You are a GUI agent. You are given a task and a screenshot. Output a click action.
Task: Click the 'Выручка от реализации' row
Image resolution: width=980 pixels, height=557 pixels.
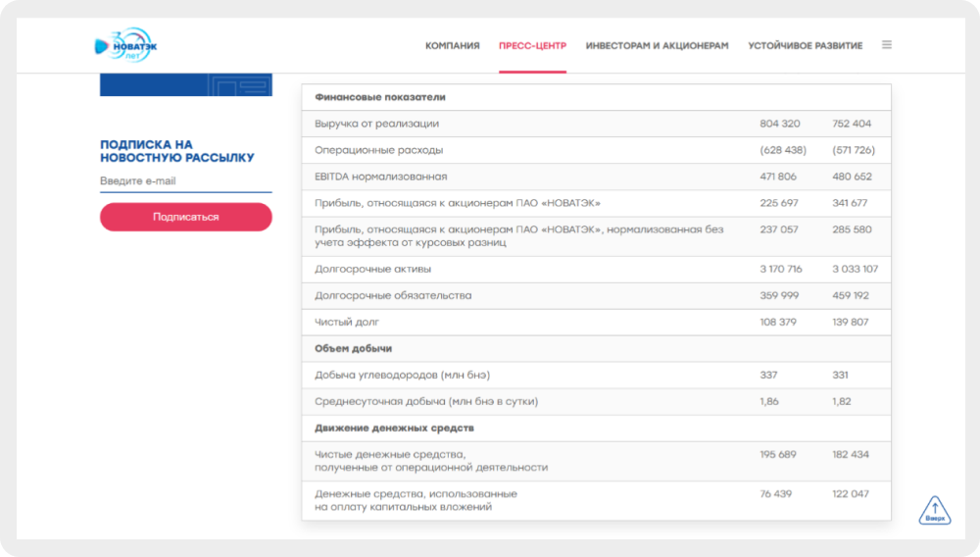point(376,125)
